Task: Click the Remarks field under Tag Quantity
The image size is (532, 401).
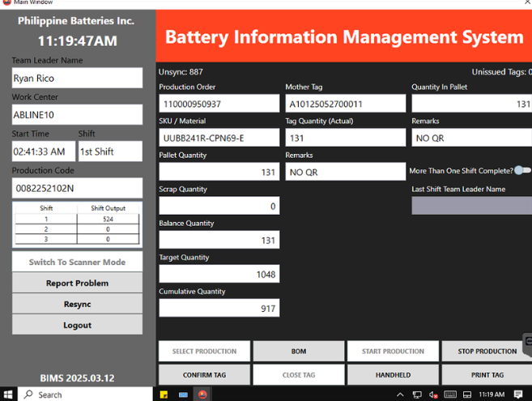Action: click(346, 172)
